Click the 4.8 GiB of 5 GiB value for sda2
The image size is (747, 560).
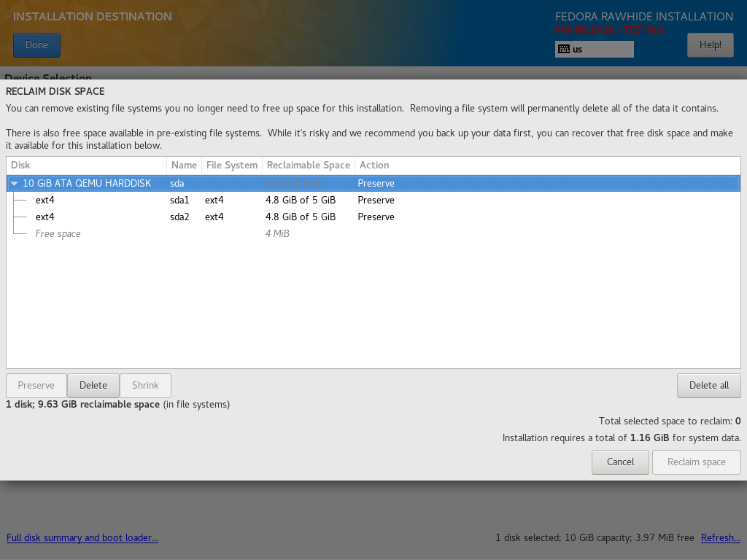(x=301, y=217)
